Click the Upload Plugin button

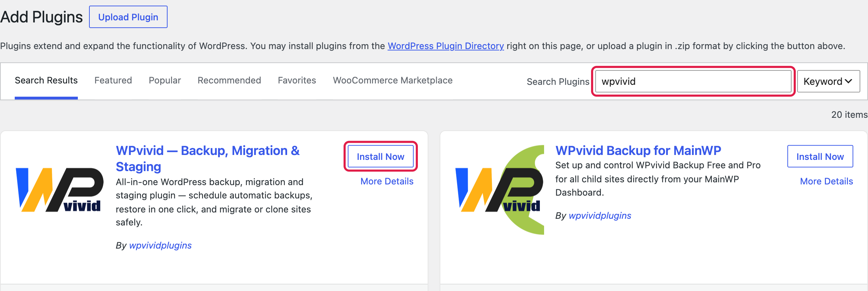[x=128, y=17]
